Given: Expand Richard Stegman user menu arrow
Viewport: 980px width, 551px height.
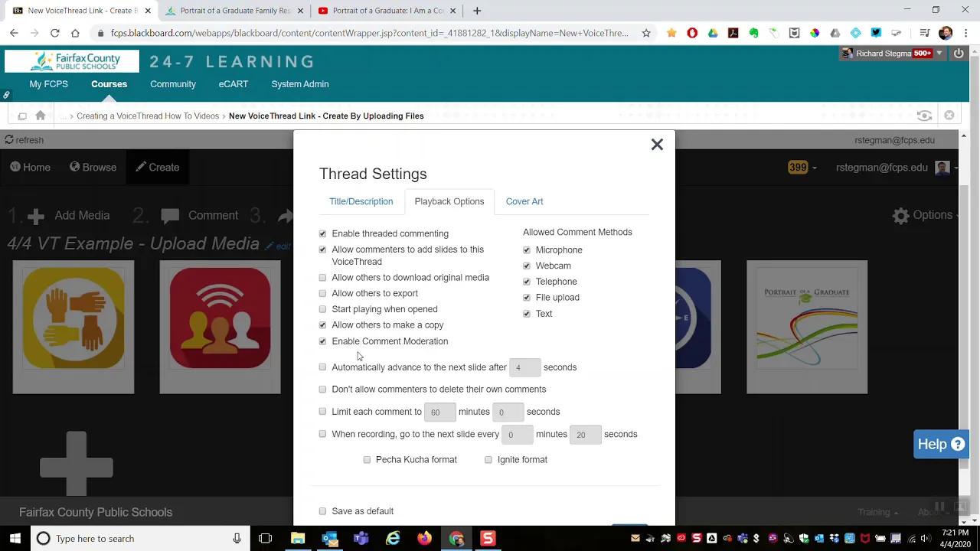Looking at the screenshot, I should (x=939, y=54).
